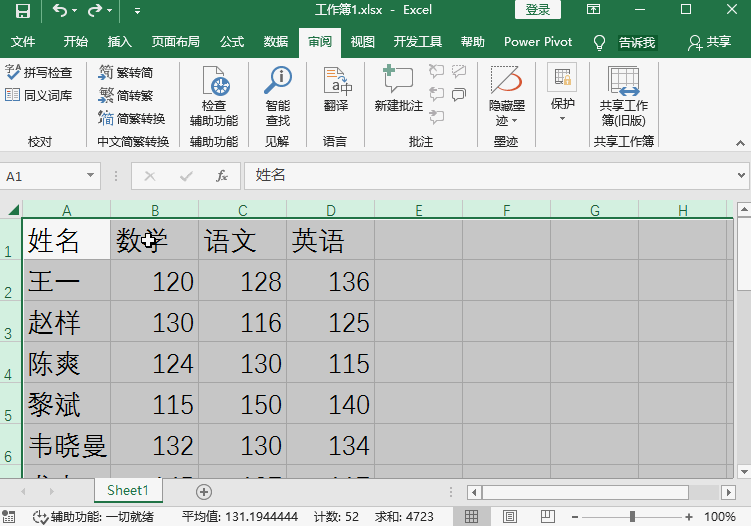
Task: Open the Name Box dropdown arrow
Action: pyautogui.click(x=91, y=176)
